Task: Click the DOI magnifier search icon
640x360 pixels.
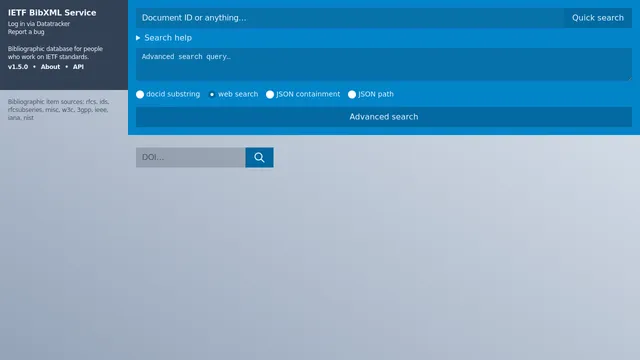Action: click(x=259, y=158)
